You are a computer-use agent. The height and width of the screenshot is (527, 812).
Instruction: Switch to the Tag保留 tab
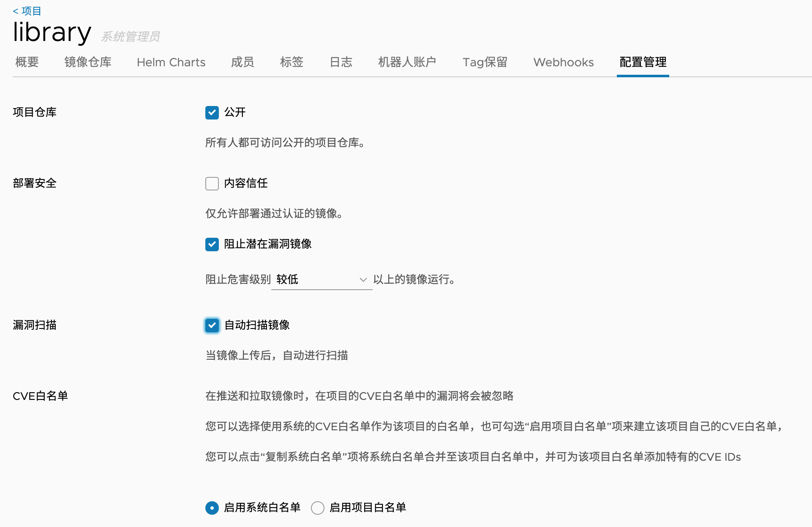click(485, 62)
